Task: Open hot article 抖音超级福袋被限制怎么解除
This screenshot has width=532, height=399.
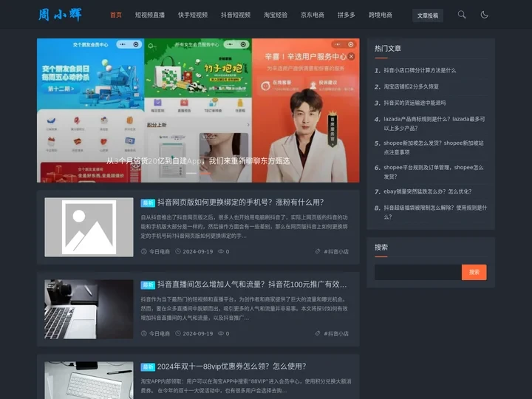Action: pyautogui.click(x=435, y=212)
